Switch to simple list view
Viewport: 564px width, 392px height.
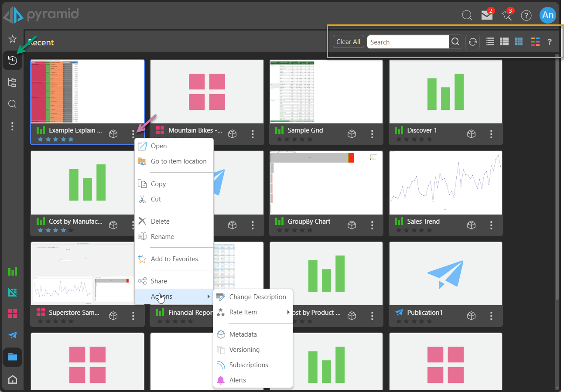point(490,42)
